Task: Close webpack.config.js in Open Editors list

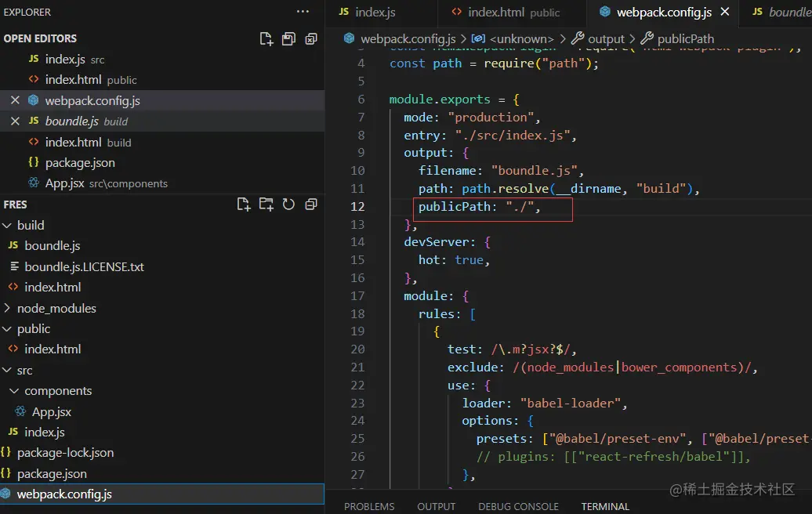Action: pos(15,100)
